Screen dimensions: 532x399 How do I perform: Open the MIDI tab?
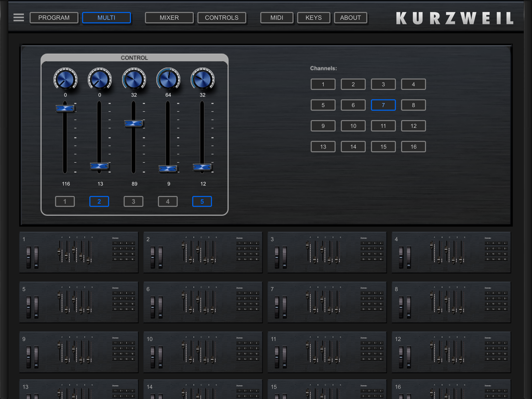277,18
